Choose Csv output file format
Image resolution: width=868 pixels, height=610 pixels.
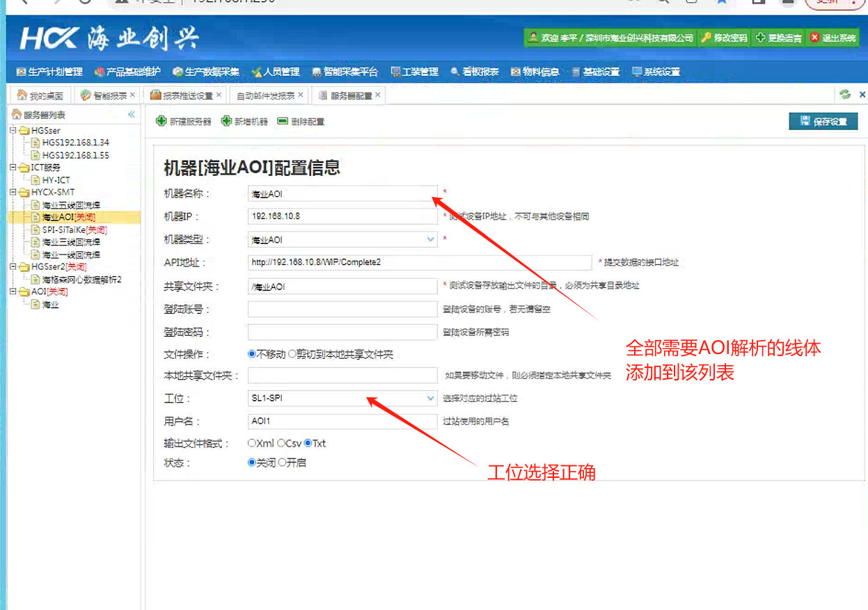pos(281,443)
